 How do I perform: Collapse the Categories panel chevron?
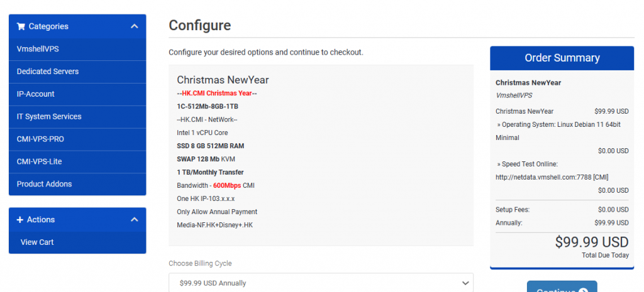tap(135, 26)
